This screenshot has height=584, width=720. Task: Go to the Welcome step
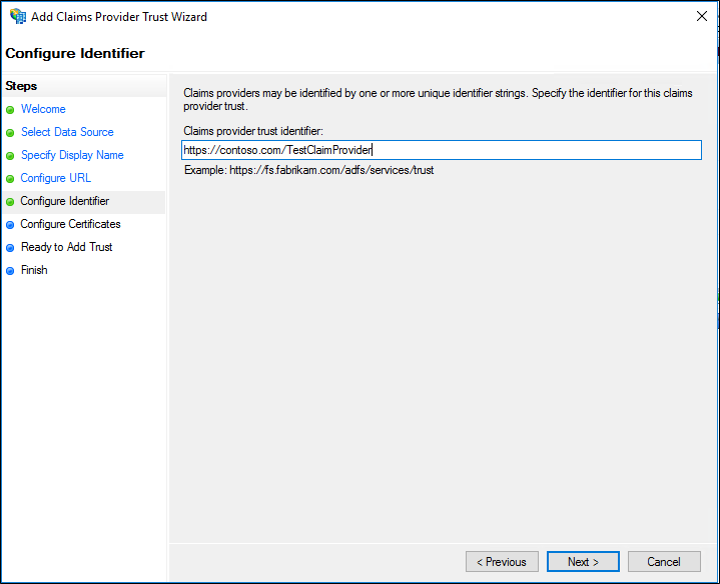pyautogui.click(x=43, y=109)
